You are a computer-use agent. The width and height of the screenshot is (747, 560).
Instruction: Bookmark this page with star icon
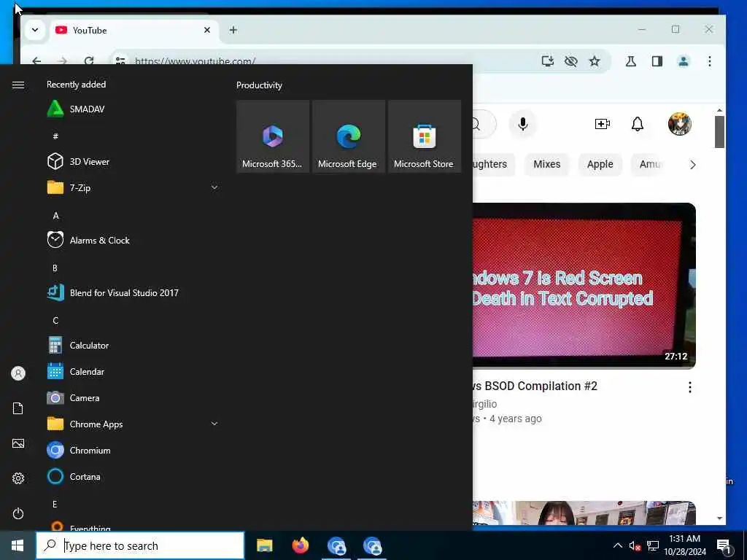[594, 61]
